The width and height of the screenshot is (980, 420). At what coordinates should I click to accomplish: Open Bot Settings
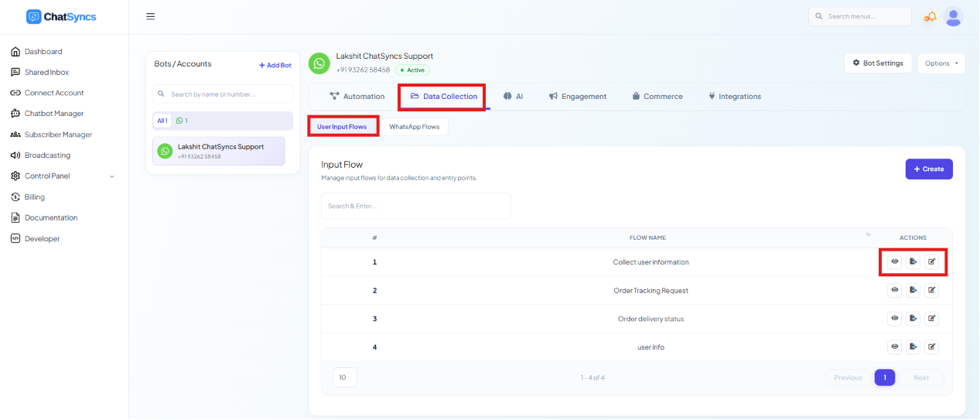(878, 63)
